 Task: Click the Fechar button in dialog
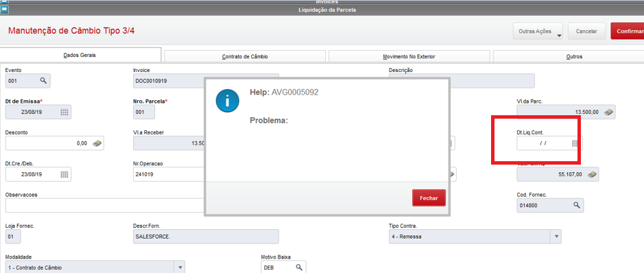(x=429, y=198)
